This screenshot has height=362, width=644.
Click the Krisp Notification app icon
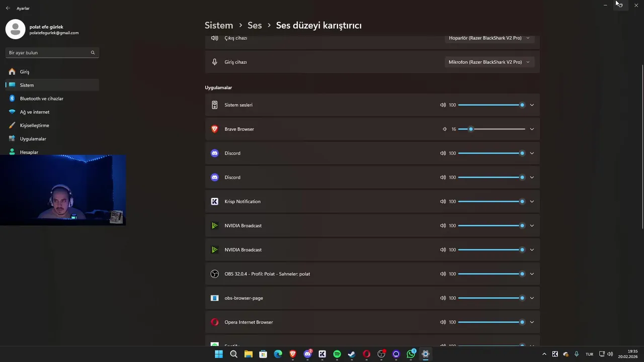pyautogui.click(x=214, y=202)
